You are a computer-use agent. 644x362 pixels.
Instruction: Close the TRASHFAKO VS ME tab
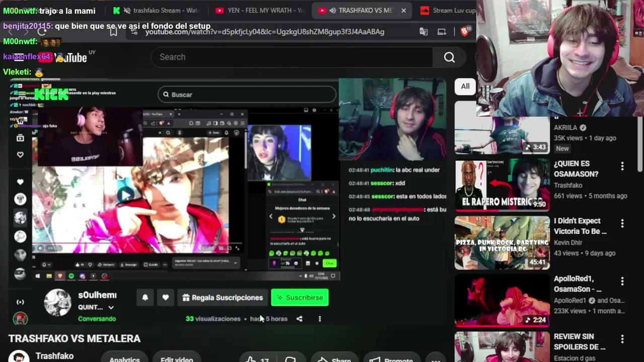404,11
